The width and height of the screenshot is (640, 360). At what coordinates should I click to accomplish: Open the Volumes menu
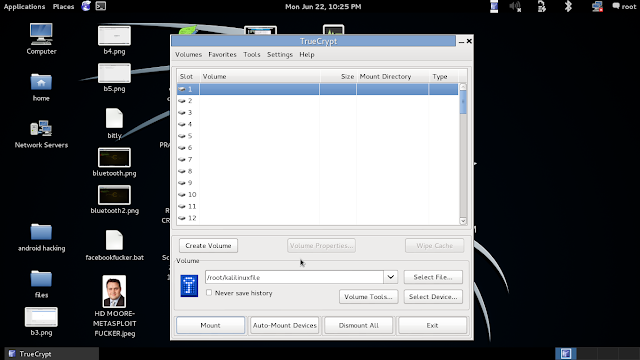[x=188, y=54]
